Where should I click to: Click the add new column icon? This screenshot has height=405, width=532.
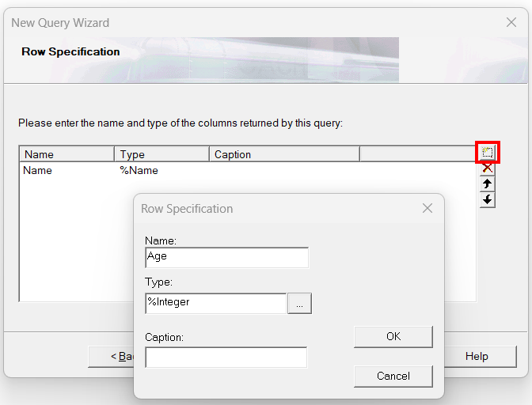[x=488, y=152]
